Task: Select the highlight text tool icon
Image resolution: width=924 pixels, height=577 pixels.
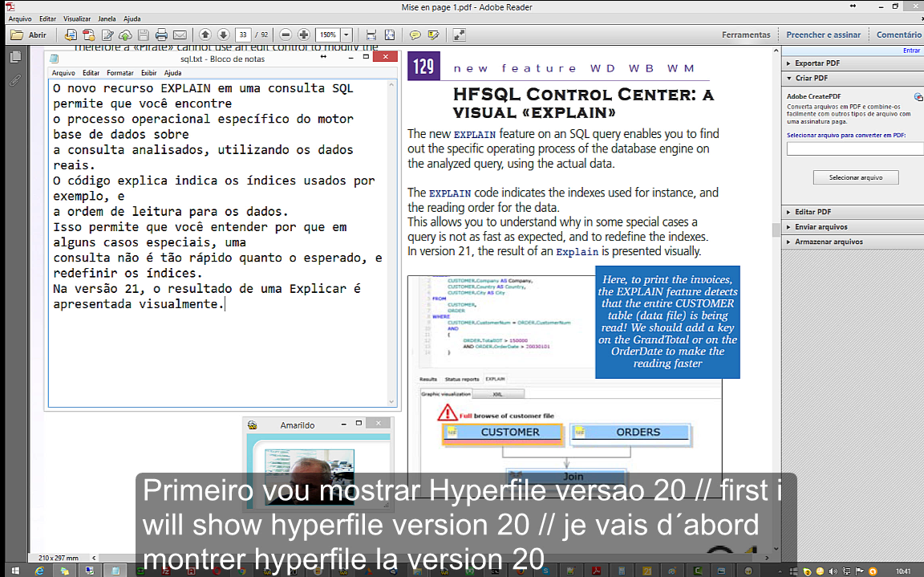Action: (434, 35)
